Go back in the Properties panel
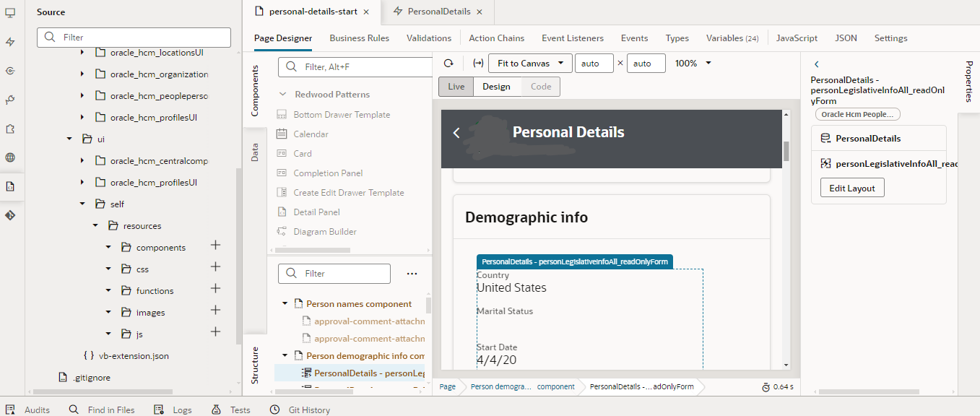This screenshot has height=416, width=980. (817, 64)
